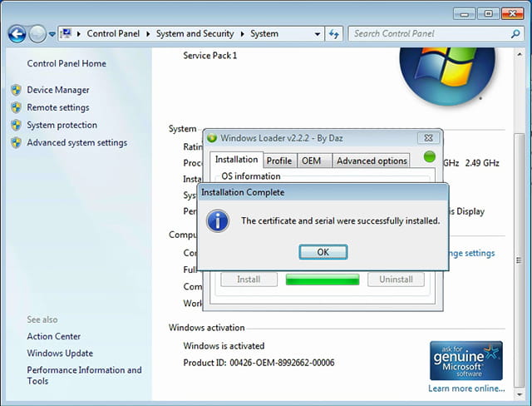Open Action Center link

point(53,336)
